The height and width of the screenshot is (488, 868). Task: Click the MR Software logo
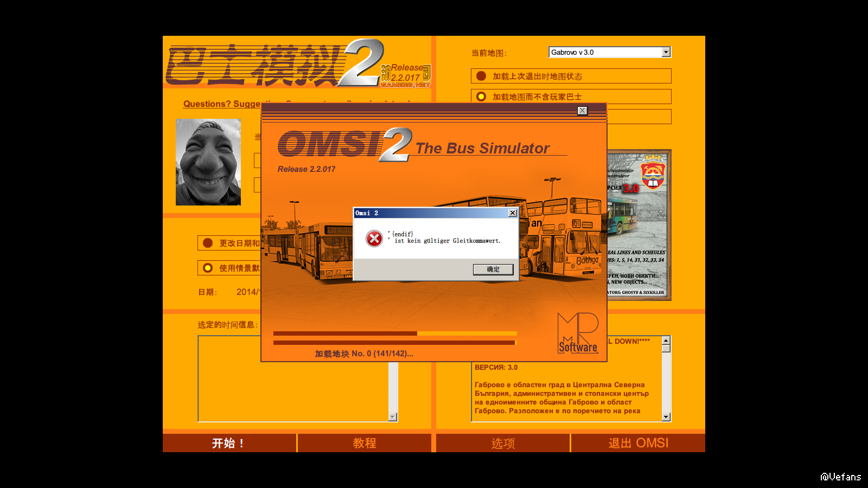point(578,333)
